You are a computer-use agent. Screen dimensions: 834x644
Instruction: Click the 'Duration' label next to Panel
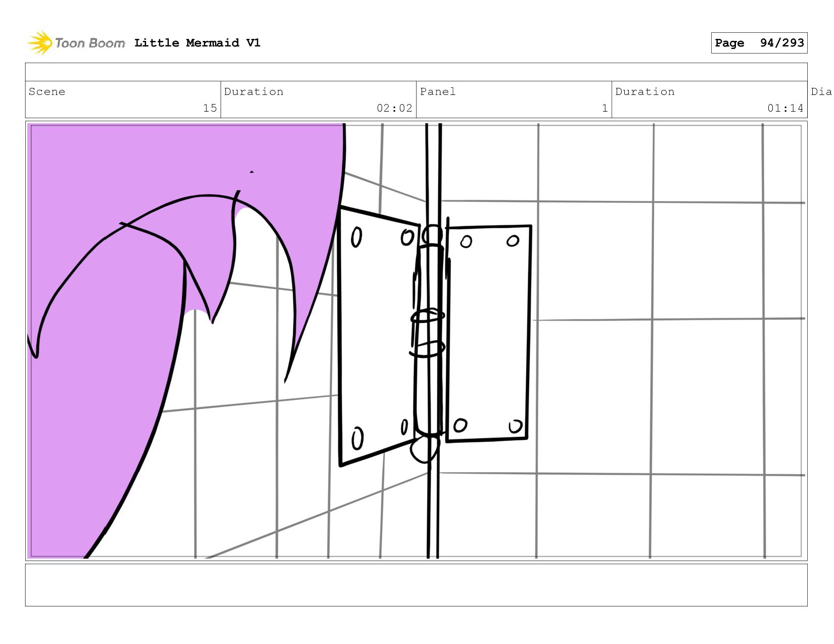click(645, 91)
